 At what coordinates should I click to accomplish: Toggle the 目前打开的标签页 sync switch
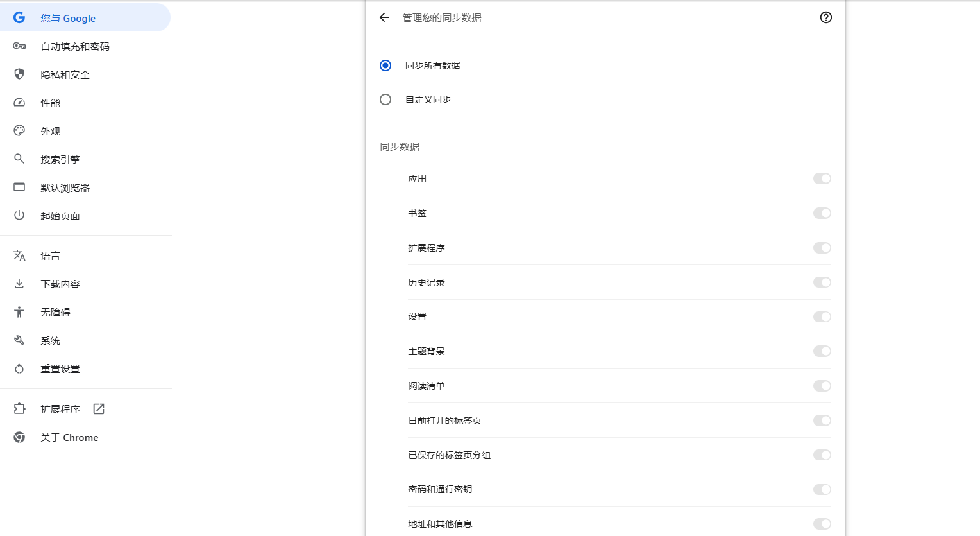pyautogui.click(x=822, y=420)
